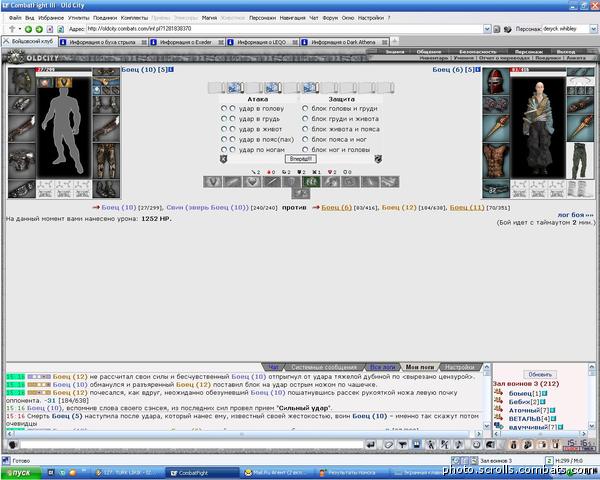Open the Магия menu

click(x=209, y=18)
